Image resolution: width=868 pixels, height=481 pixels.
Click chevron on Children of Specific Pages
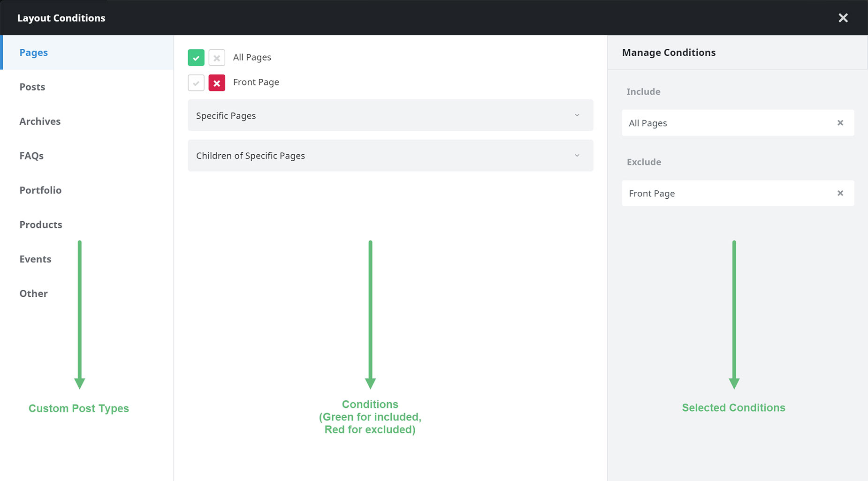[577, 156]
